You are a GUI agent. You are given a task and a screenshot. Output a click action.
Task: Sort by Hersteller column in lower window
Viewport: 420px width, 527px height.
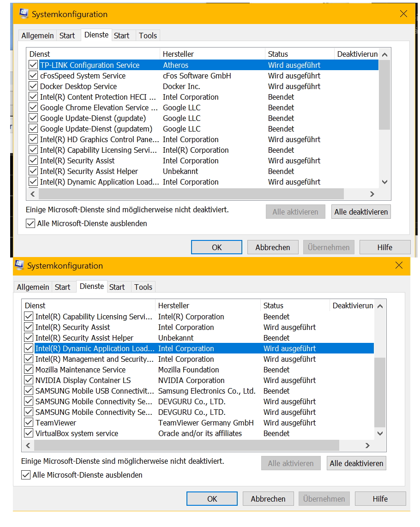[208, 305]
